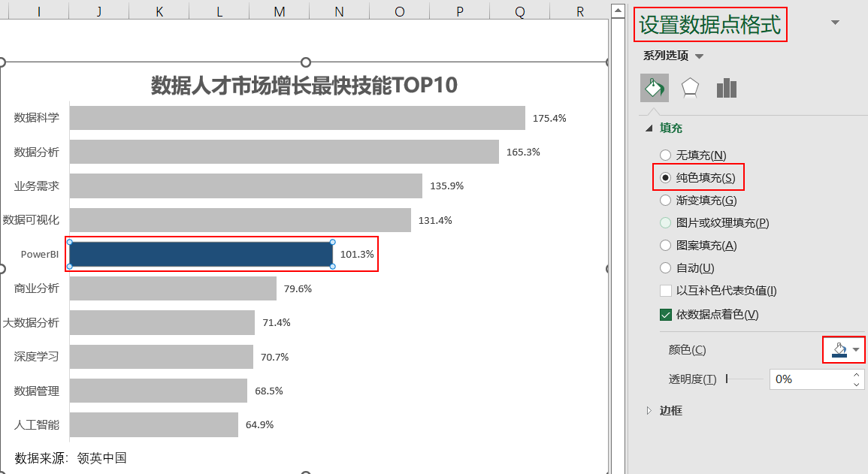Click the chart's top middle resize handle
Screen dimensions: 868x474
pyautogui.click(x=306, y=62)
